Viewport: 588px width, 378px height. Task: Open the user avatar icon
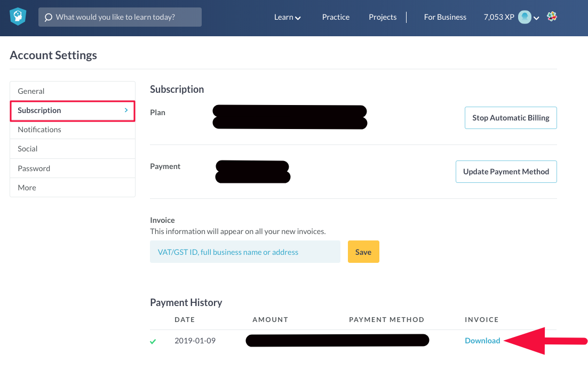524,17
